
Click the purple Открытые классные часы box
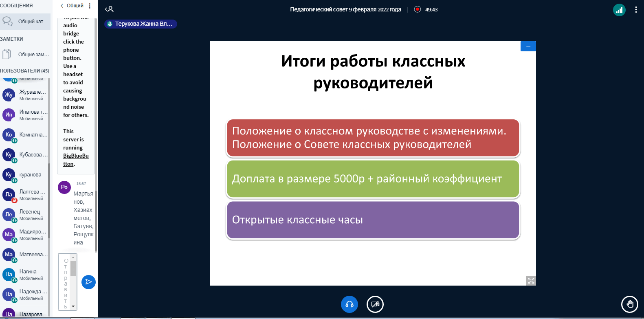pyautogui.click(x=373, y=220)
